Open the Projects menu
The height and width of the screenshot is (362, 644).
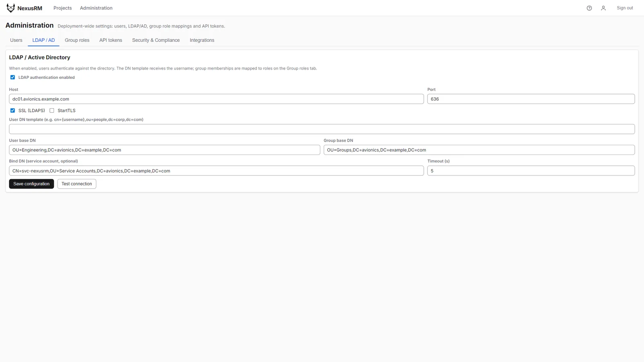tap(62, 8)
